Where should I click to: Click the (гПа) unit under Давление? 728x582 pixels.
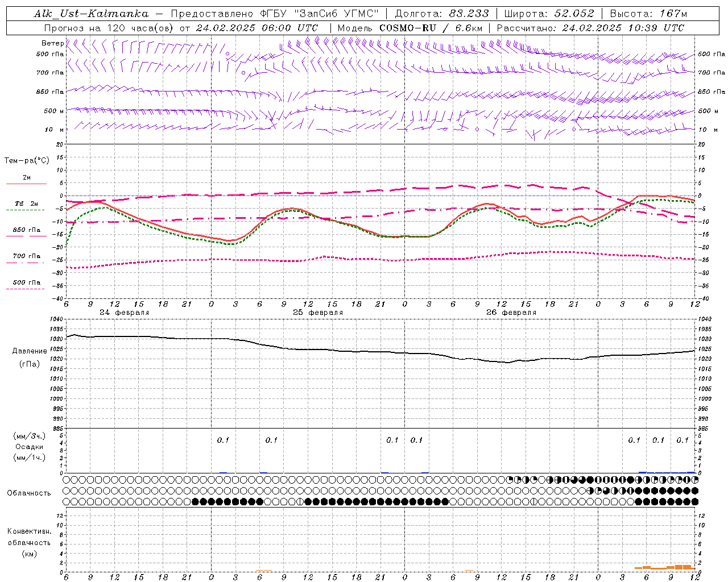[28, 364]
